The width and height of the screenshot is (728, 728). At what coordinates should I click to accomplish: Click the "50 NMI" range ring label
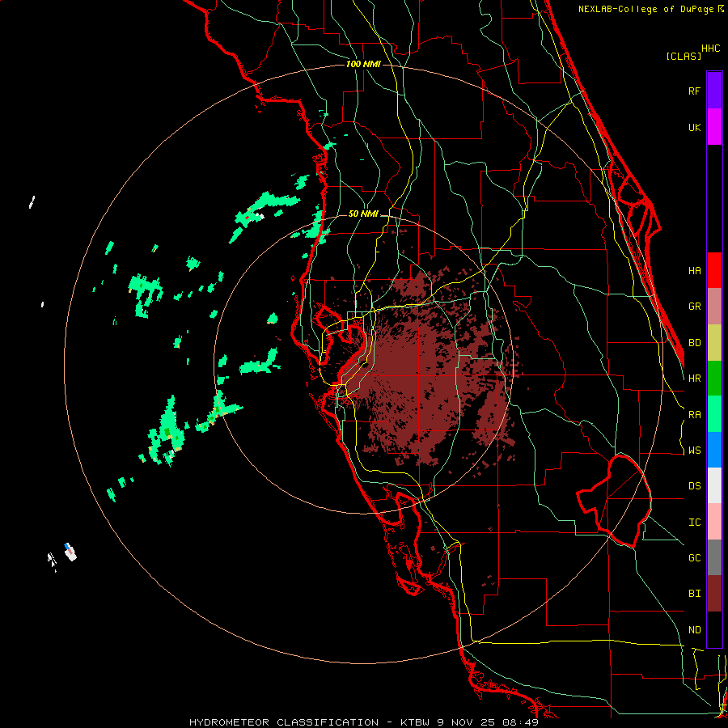[363, 214]
